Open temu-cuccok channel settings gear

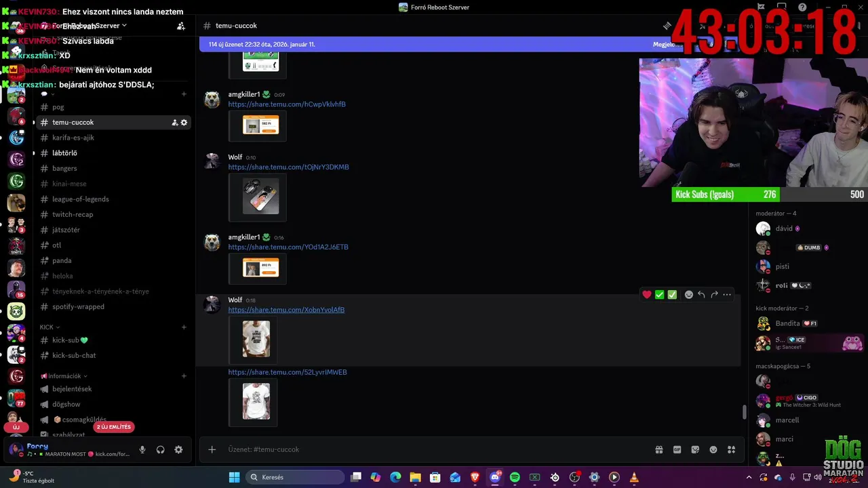[184, 123]
